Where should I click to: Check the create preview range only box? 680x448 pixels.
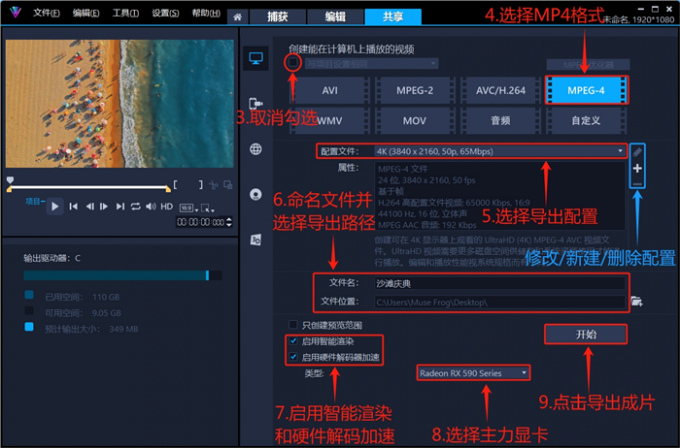(x=293, y=325)
